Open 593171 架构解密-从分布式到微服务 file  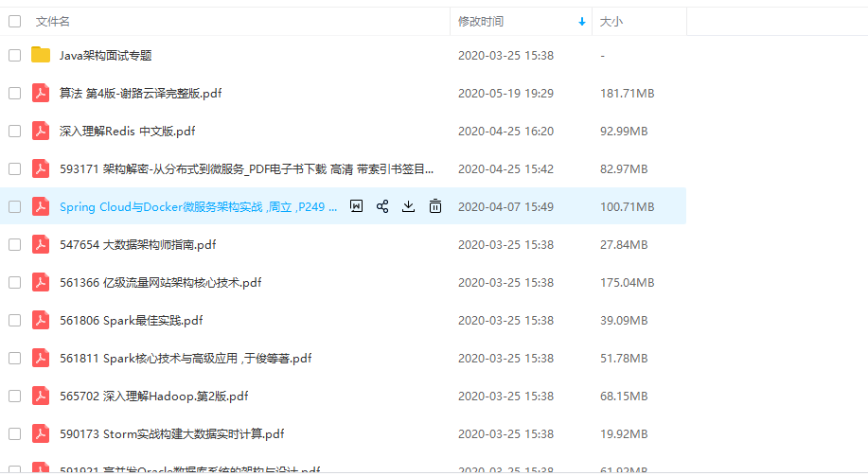[x=246, y=168]
